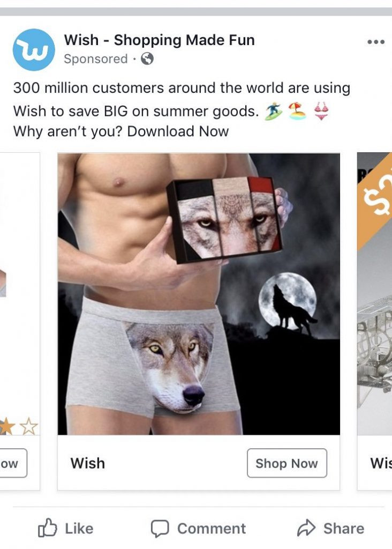The height and width of the screenshot is (549, 392).
Task: Click the surfer emoji in post text
Action: click(273, 112)
